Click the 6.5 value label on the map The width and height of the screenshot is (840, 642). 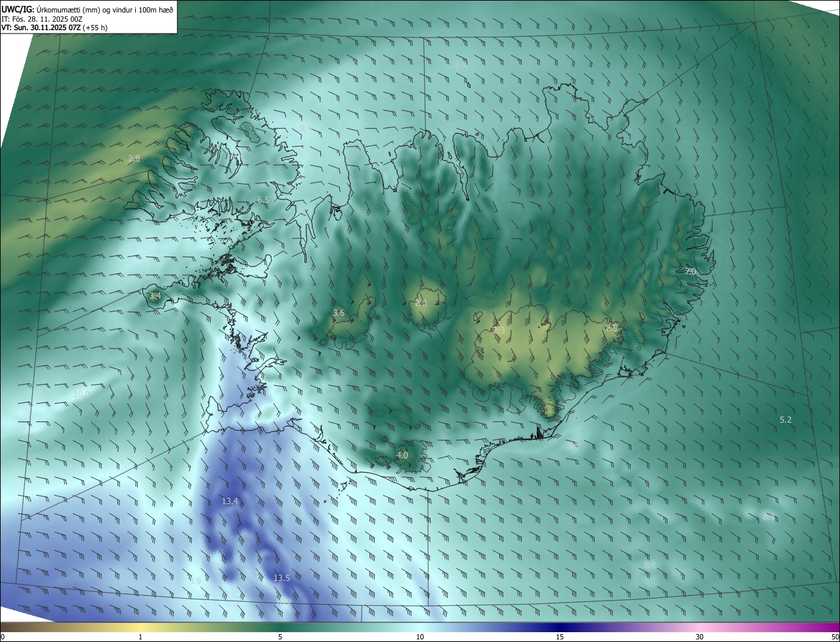pyautogui.click(x=263, y=200)
